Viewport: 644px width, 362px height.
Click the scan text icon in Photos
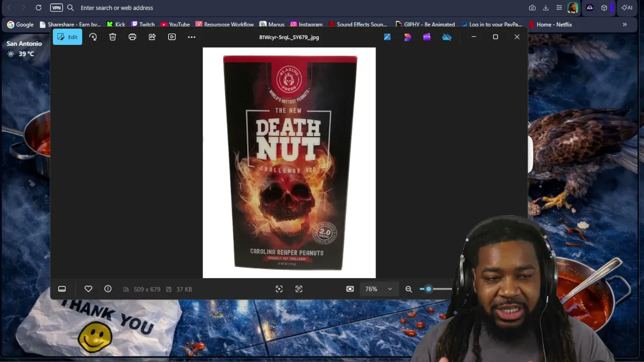click(x=299, y=289)
